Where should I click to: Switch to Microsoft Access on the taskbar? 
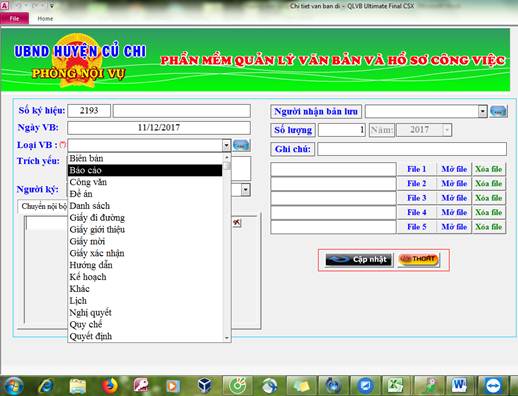142,386
